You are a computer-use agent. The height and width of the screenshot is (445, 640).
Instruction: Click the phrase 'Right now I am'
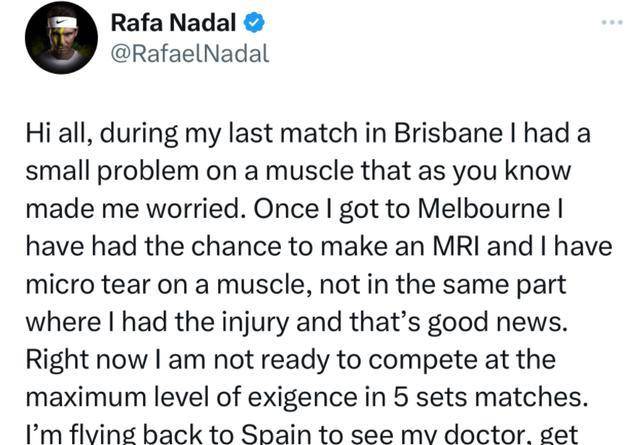click(116, 360)
